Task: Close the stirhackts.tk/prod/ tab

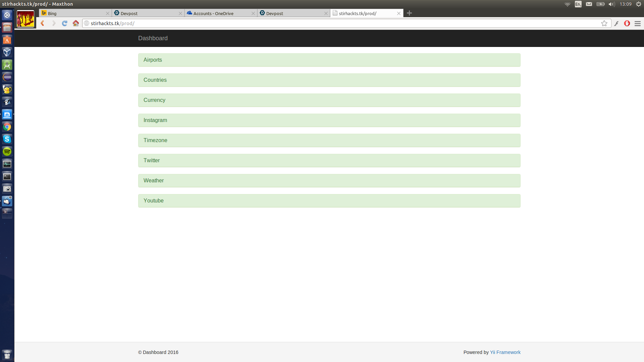Action: 399,13
